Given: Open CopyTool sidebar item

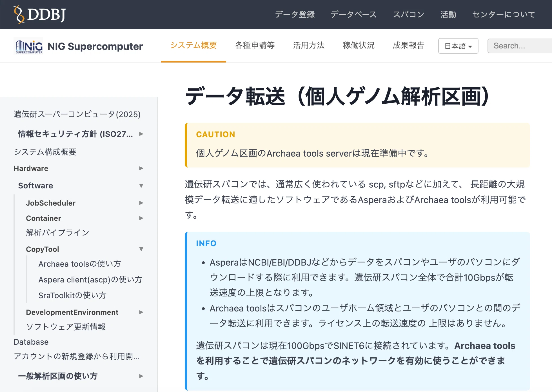Looking at the screenshot, I should pos(43,249).
